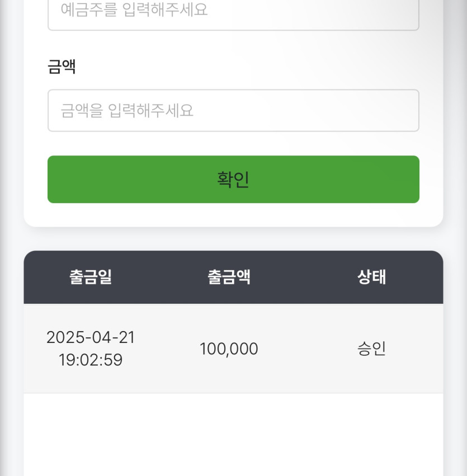Screen dimensions: 467x476
Task: Click the 승인 status cell
Action: [372, 348]
